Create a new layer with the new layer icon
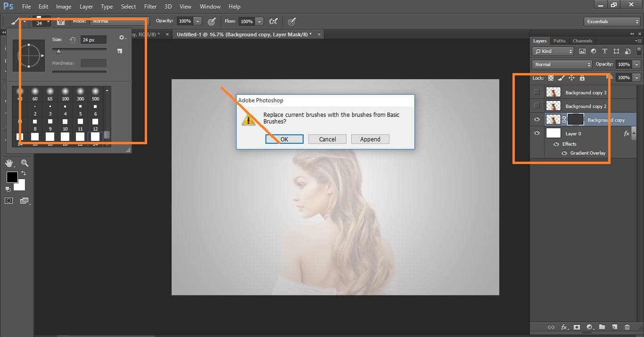Image resolution: width=644 pixels, height=337 pixels. (615, 327)
